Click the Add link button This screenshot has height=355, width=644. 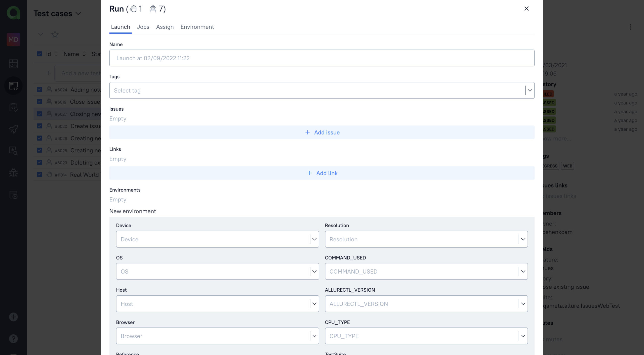point(322,173)
